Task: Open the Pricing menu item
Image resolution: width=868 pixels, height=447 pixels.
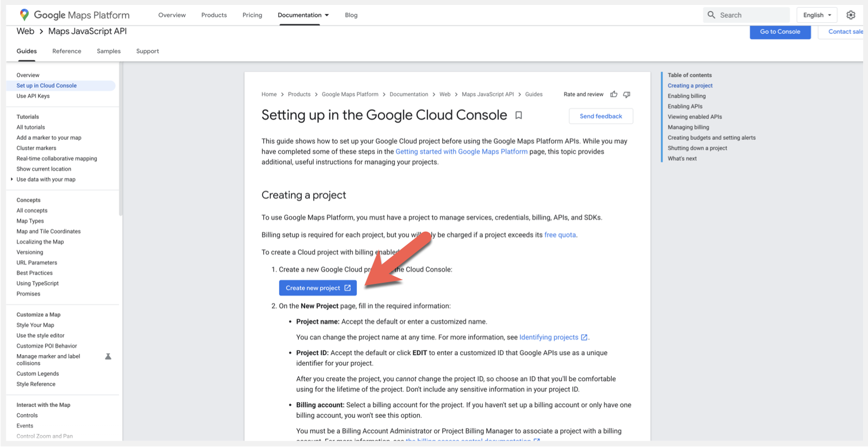Action: click(x=252, y=15)
